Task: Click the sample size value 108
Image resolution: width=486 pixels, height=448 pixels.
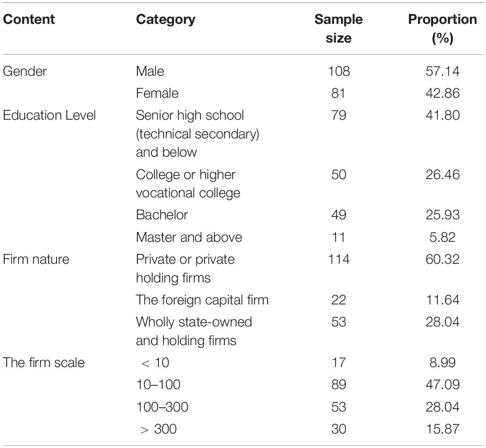Action: (339, 72)
